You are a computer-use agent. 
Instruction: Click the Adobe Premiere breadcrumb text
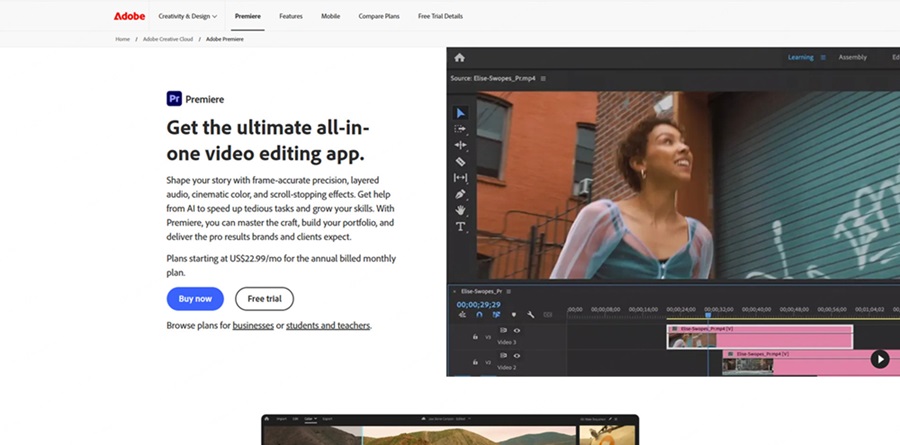(225, 39)
